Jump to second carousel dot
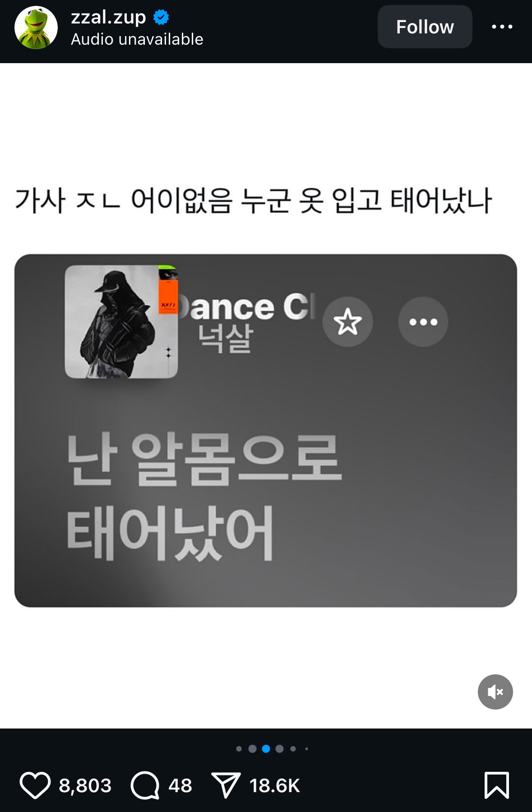Viewport: 532px width, 812px height. click(x=253, y=749)
